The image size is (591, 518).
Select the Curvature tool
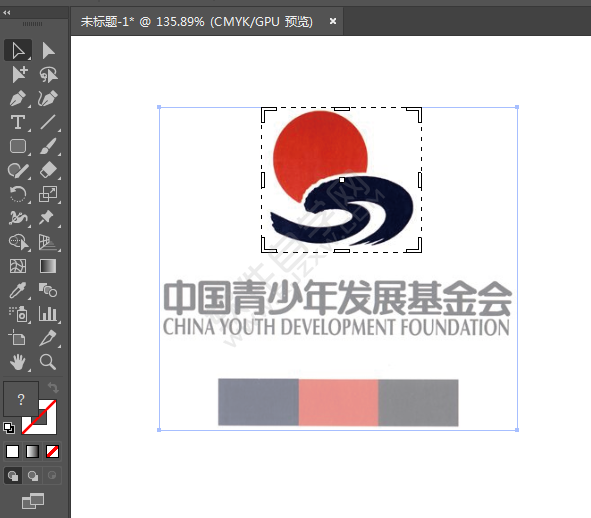(x=48, y=98)
